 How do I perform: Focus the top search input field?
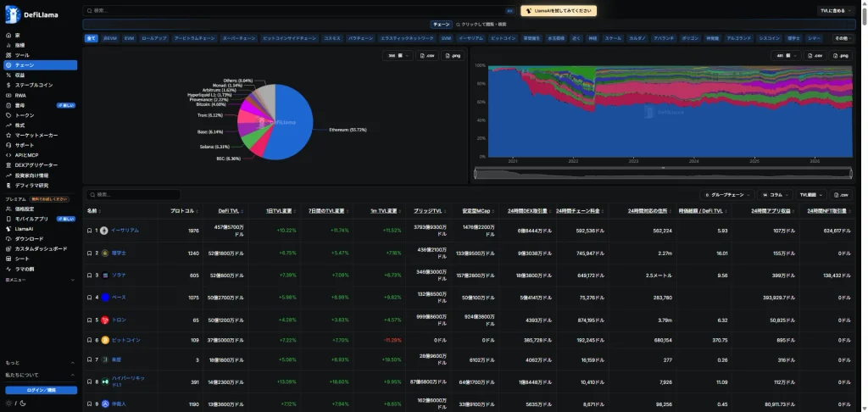coord(299,10)
